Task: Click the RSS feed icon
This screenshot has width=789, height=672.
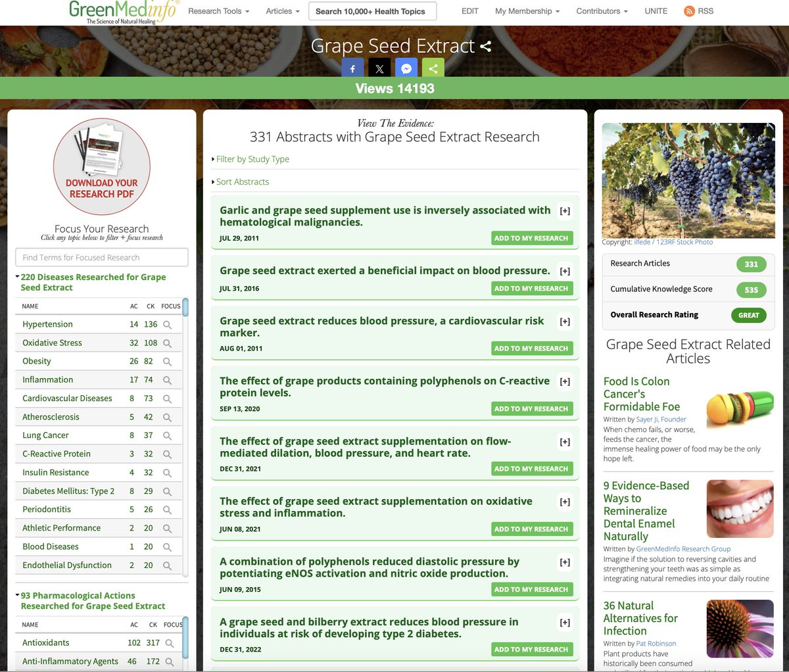Action: pos(689,11)
